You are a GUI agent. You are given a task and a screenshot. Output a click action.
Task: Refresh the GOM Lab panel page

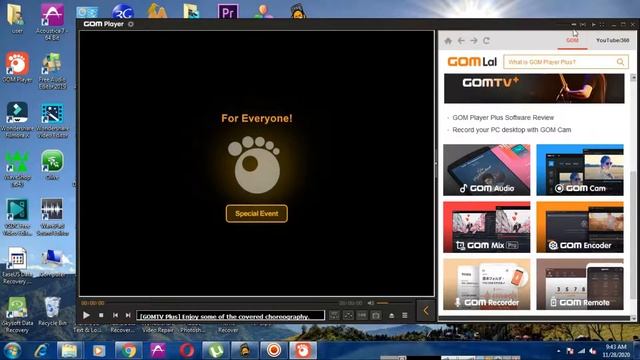(x=486, y=41)
